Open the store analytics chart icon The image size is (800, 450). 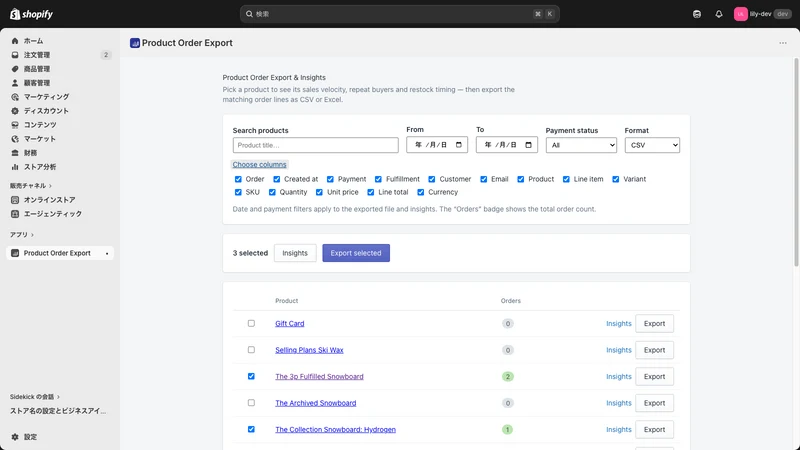pos(15,167)
